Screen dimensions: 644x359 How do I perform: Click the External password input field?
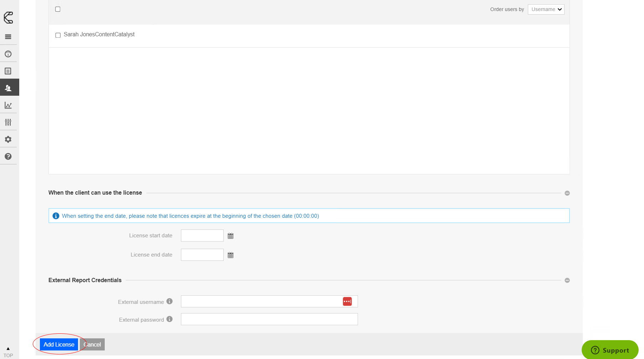(269, 319)
